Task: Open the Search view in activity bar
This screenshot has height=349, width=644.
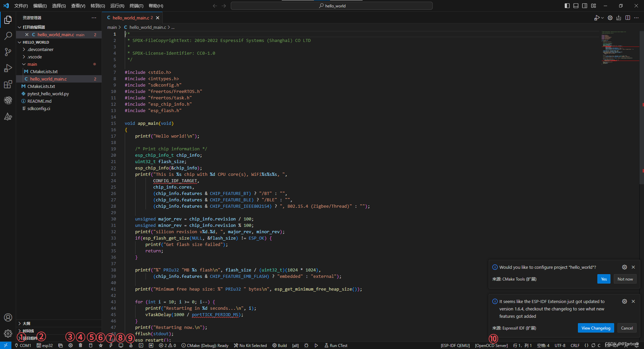Action: coord(8,36)
